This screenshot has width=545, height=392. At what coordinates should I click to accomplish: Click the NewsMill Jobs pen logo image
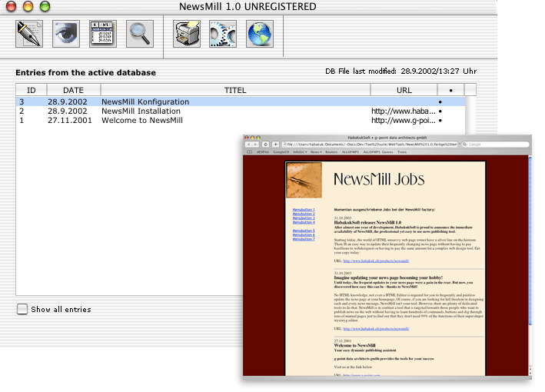tap(304, 180)
